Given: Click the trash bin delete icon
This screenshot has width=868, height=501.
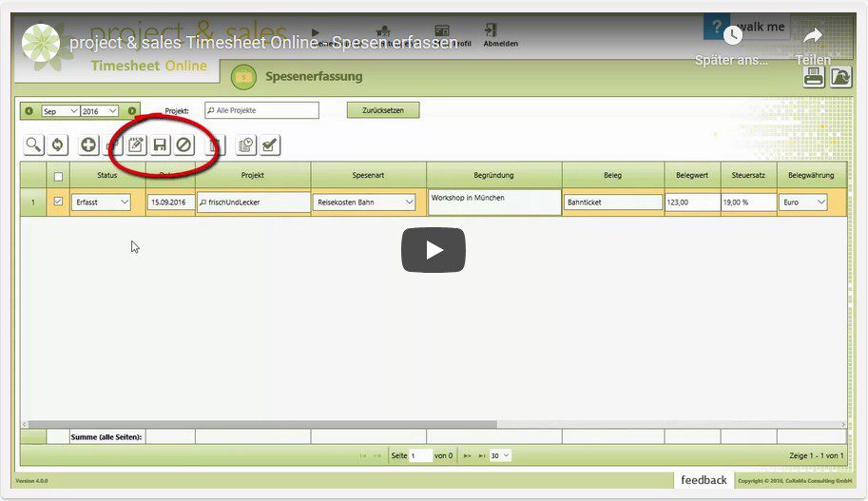Looking at the screenshot, I should click(x=215, y=145).
